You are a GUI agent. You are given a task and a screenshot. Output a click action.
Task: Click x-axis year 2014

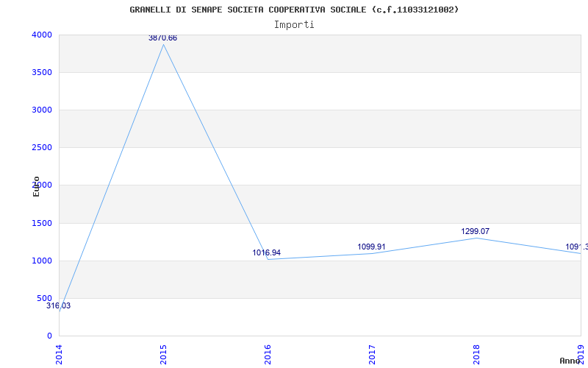coord(59,355)
